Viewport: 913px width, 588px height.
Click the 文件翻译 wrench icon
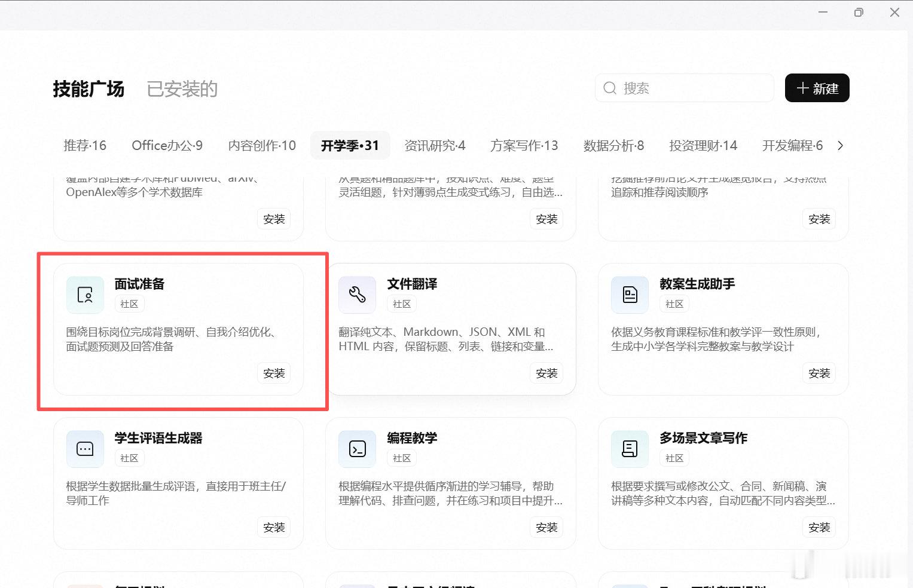[x=358, y=295]
